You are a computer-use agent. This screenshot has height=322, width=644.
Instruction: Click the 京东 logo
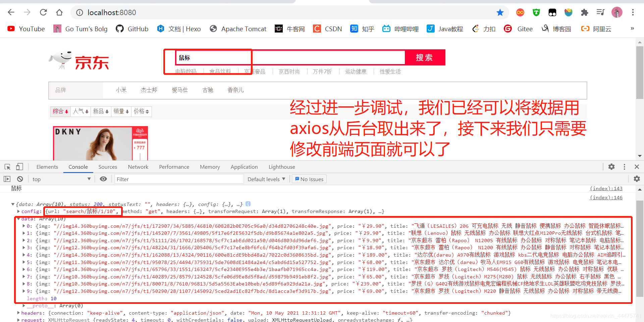[79, 61]
